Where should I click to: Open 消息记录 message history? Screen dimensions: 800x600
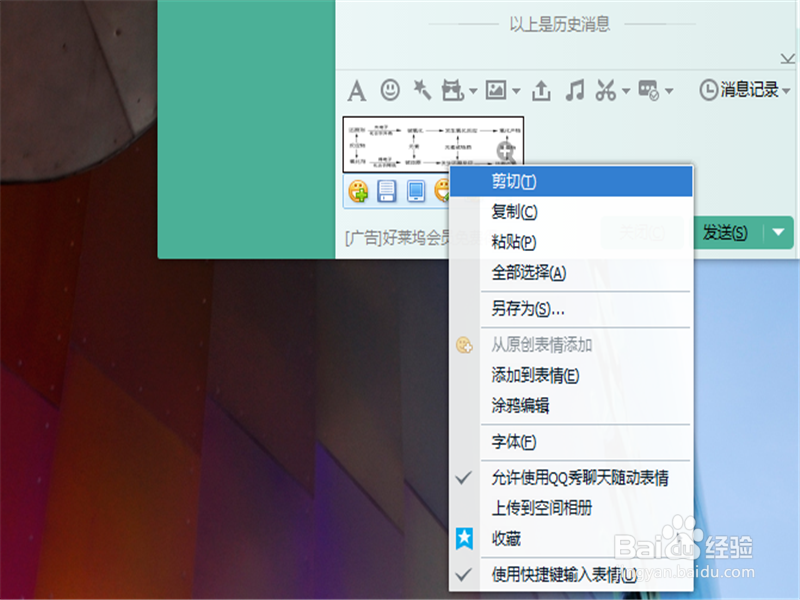tap(739, 90)
